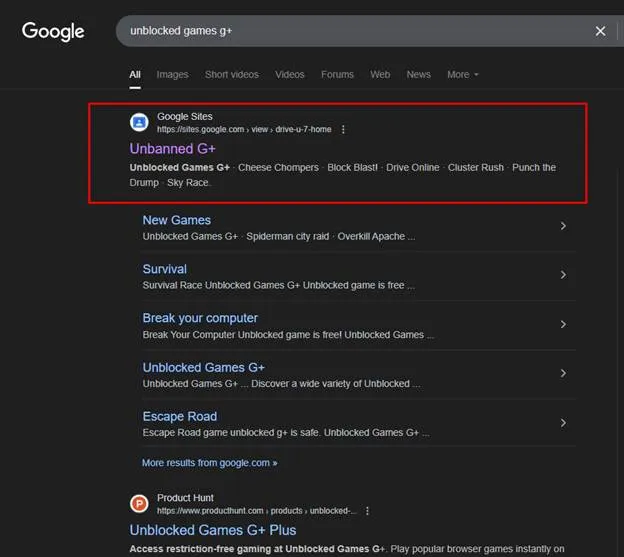Open Unblocked Games G+ Plus link

pyautogui.click(x=212, y=530)
